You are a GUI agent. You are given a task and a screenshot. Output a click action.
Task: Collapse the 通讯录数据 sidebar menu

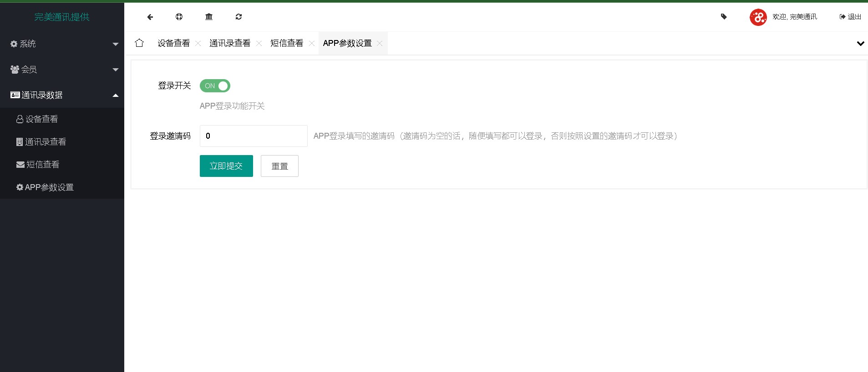pyautogui.click(x=62, y=95)
